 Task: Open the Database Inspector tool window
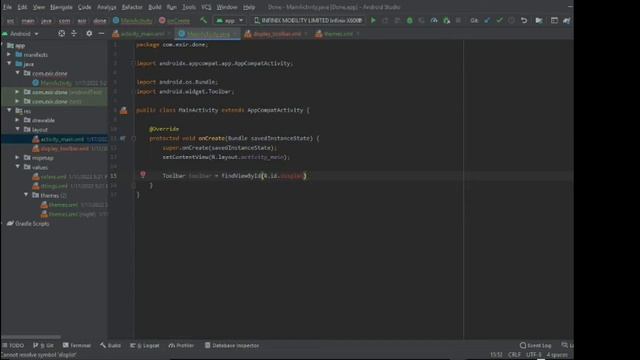coord(232,345)
